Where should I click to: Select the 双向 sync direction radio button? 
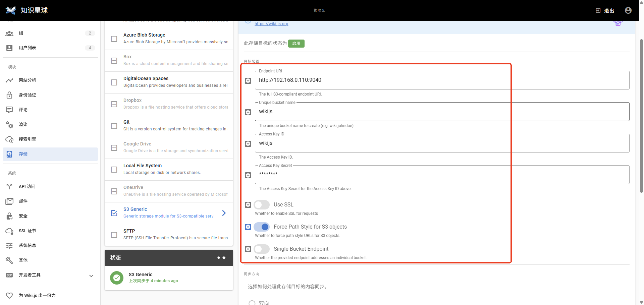(x=252, y=303)
